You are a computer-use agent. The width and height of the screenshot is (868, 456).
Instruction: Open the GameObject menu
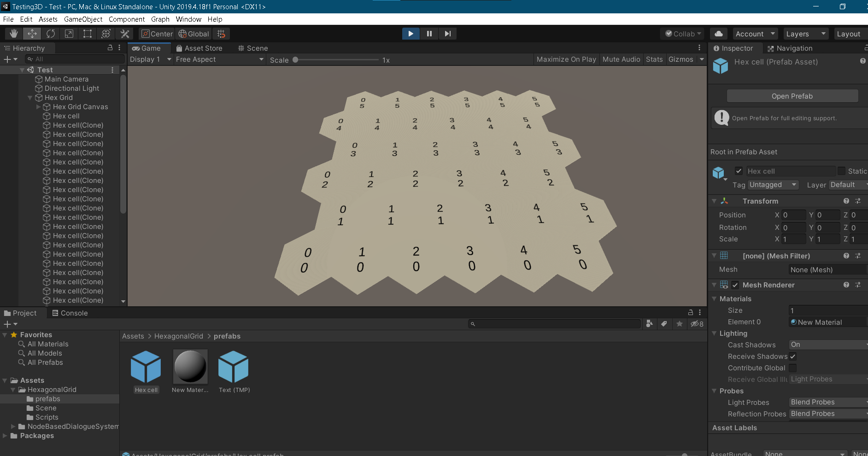83,19
